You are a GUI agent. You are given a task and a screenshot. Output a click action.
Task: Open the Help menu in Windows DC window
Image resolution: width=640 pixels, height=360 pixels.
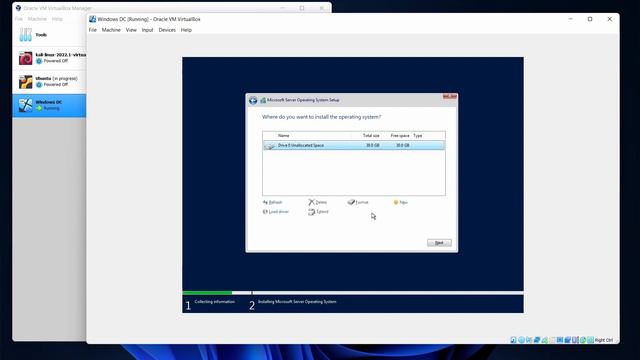pos(186,30)
